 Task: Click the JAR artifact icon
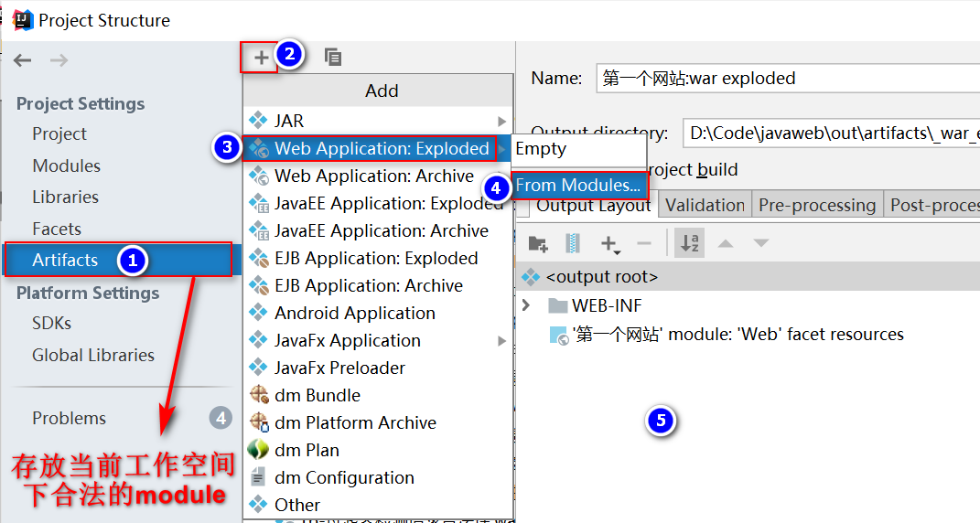[258, 120]
